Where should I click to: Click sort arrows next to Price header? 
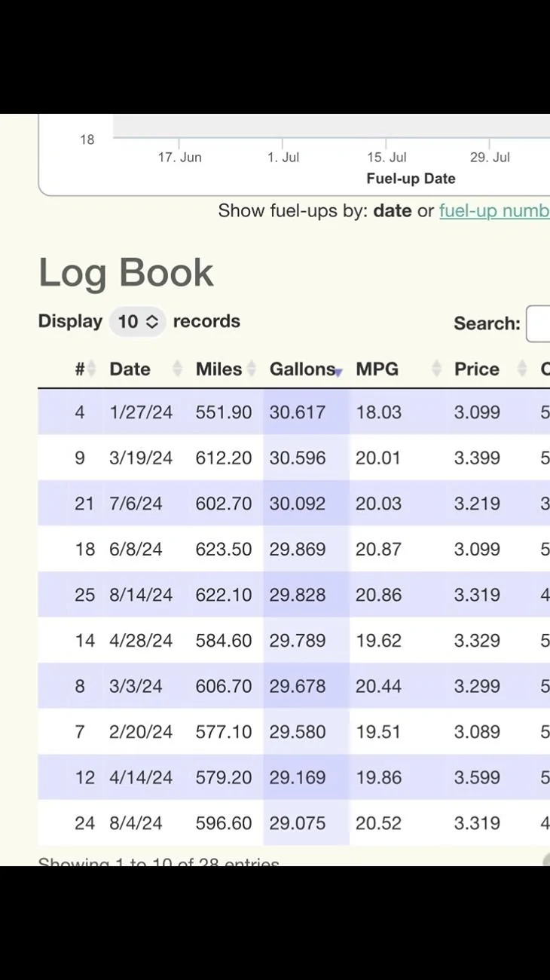pos(522,369)
